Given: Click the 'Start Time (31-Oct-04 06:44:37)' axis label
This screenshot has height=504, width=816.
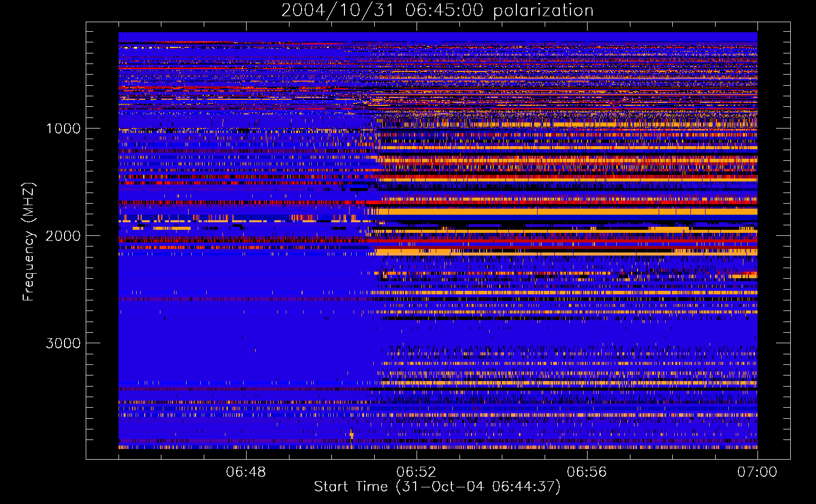Looking at the screenshot, I should click(437, 486).
